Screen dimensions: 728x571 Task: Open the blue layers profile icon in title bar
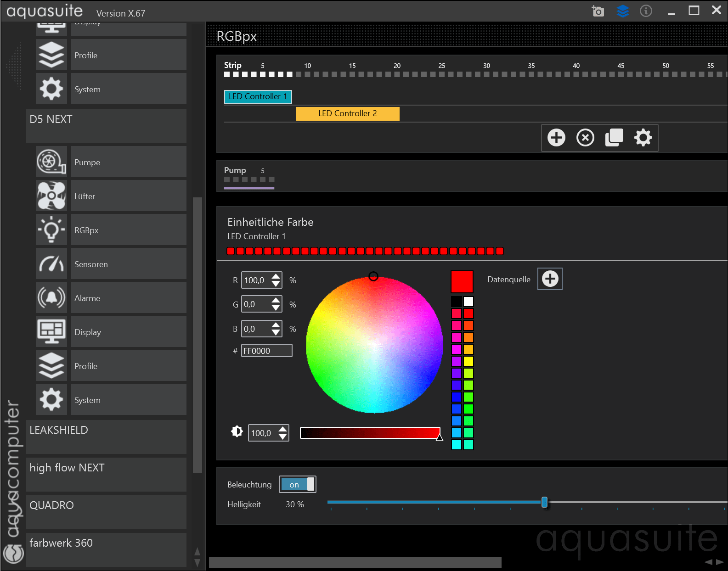coord(622,11)
